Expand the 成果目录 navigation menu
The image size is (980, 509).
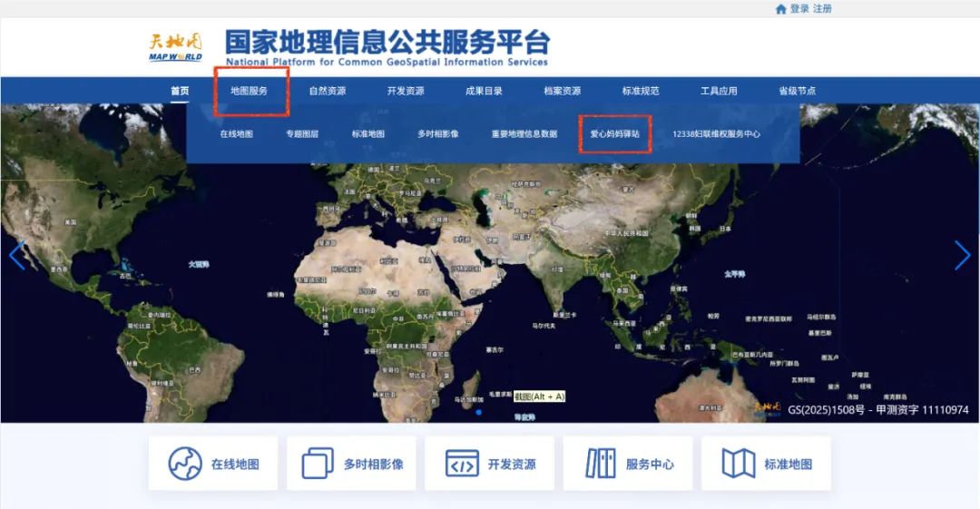484,91
